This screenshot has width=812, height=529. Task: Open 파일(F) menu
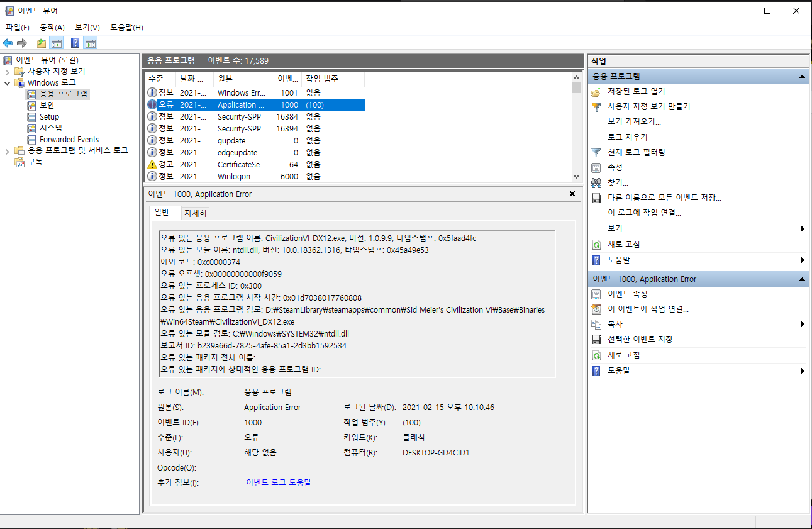click(18, 27)
